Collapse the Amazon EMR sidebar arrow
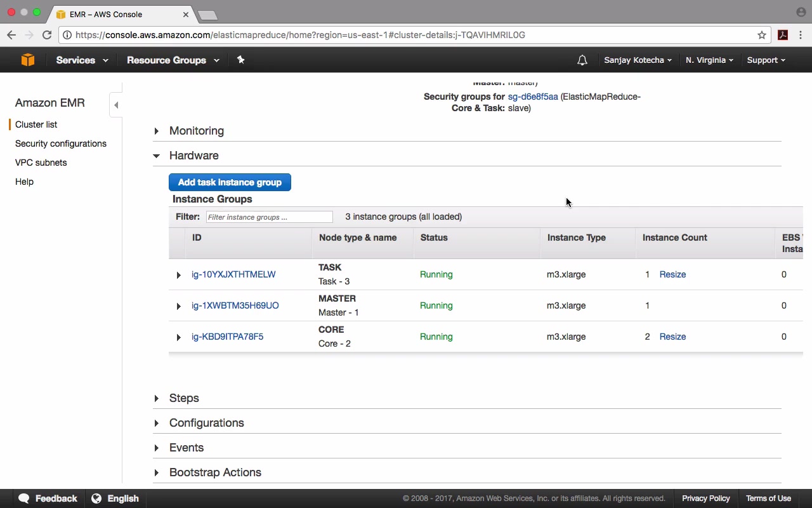Image resolution: width=812 pixels, height=508 pixels. 116,105
